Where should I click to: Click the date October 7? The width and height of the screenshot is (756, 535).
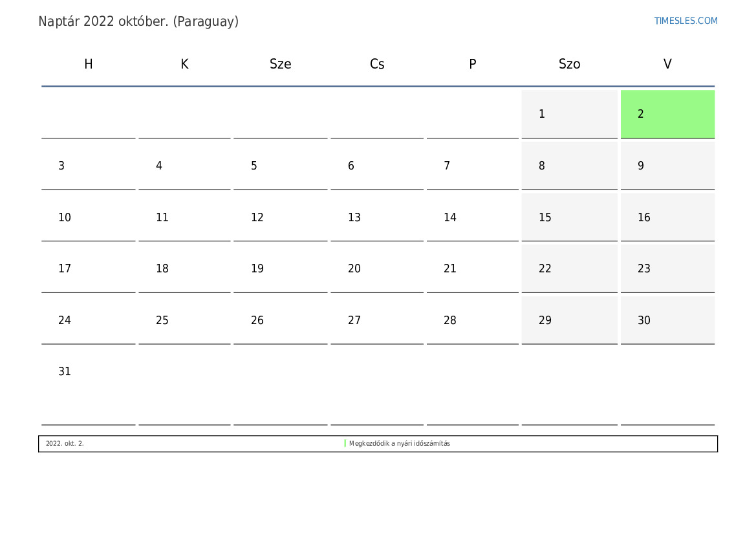[472, 166]
